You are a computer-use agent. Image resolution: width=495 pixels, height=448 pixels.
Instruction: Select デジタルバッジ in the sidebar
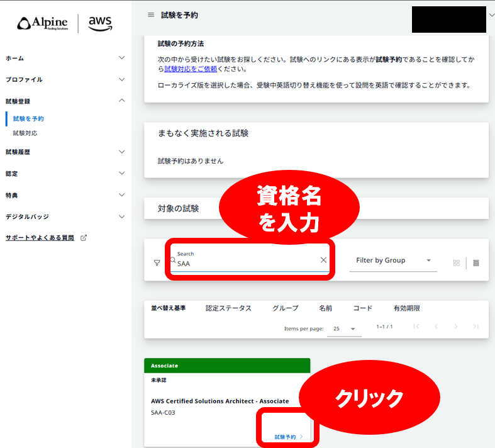click(x=27, y=217)
